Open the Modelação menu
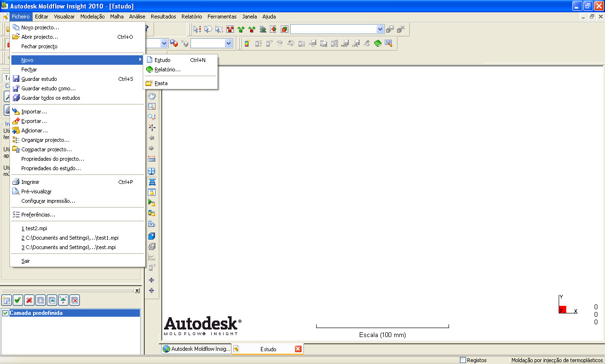Viewport: 605px width, 364px height. pos(93,17)
